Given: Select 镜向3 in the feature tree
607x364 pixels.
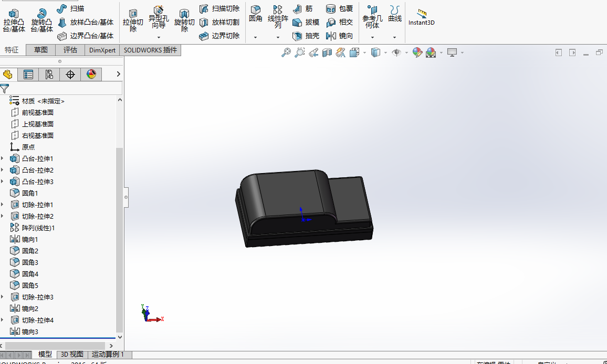Looking at the screenshot, I should 24,331.
